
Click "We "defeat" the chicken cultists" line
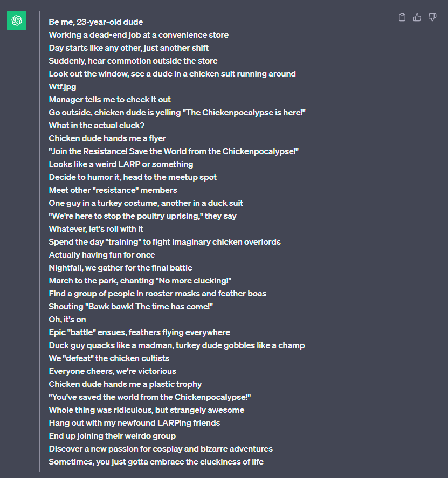(x=109, y=358)
